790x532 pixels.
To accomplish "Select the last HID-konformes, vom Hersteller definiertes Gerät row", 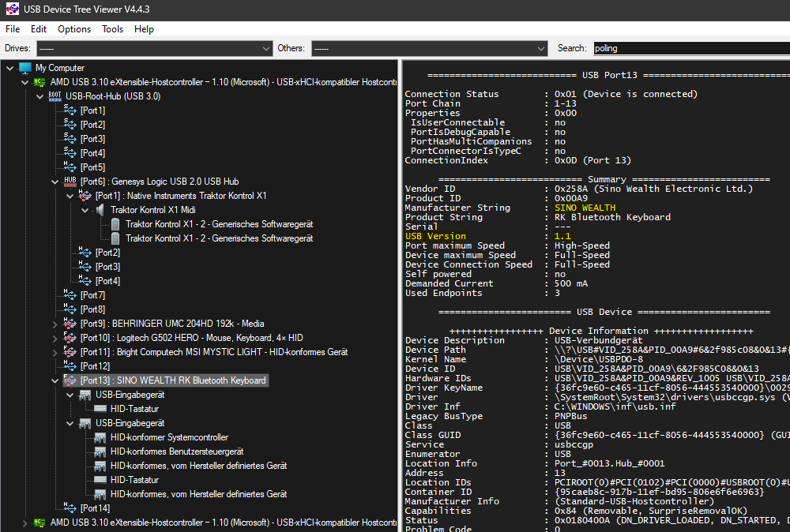I will click(x=198, y=494).
